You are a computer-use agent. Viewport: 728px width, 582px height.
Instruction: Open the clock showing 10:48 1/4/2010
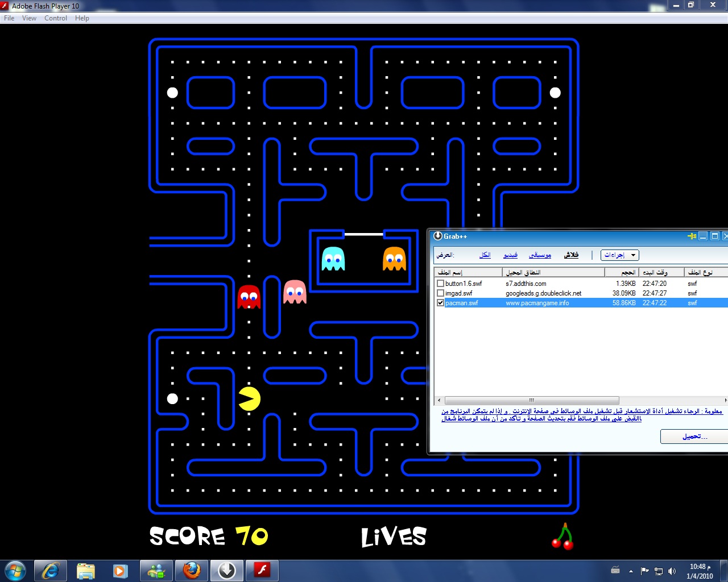[x=699, y=571]
